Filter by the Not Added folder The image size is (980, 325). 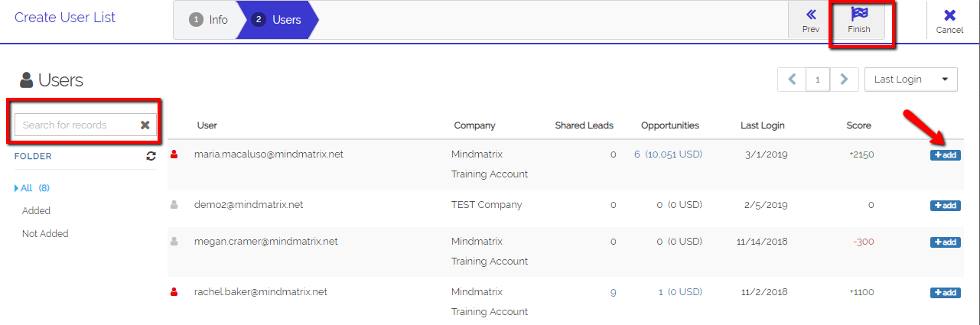(45, 234)
